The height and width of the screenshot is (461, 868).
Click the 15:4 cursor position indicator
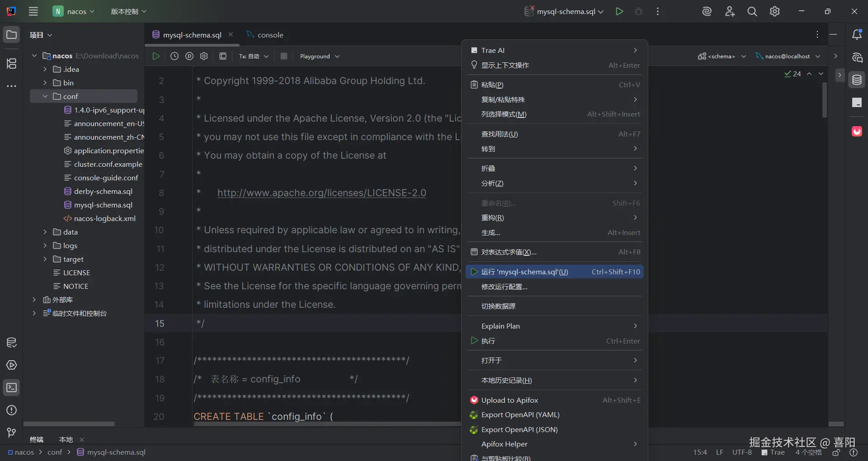(x=700, y=452)
